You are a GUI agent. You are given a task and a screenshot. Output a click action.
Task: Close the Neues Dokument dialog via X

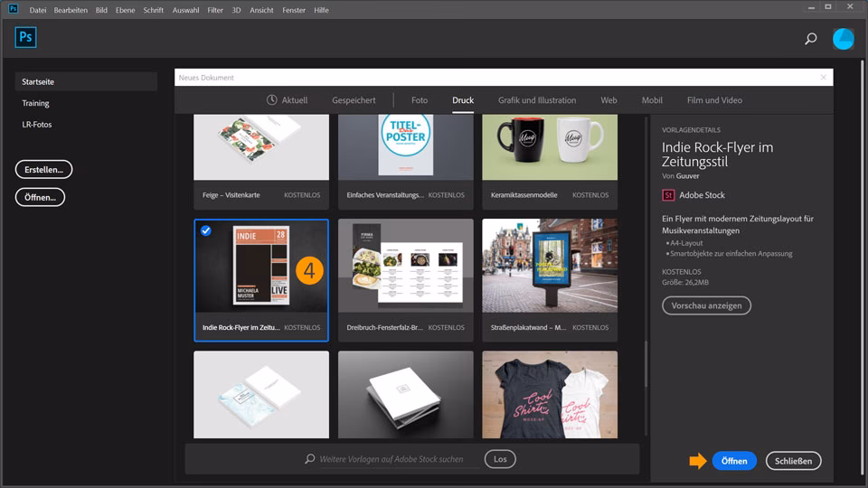823,78
